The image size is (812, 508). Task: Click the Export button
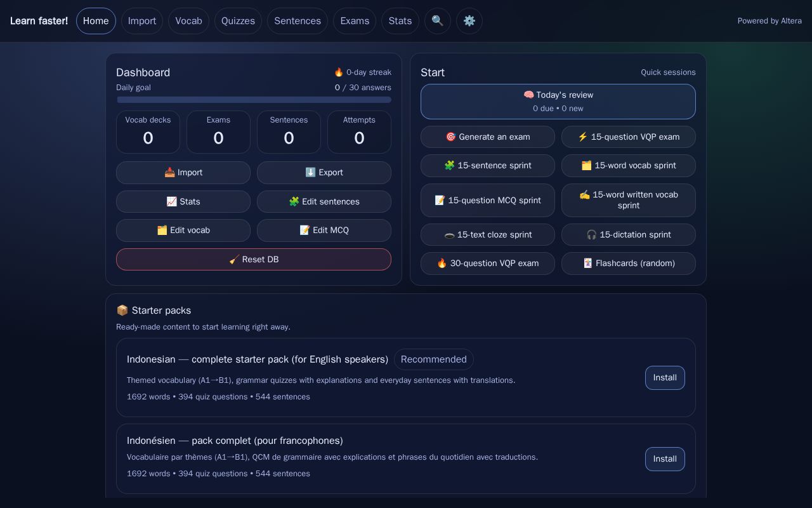(324, 173)
